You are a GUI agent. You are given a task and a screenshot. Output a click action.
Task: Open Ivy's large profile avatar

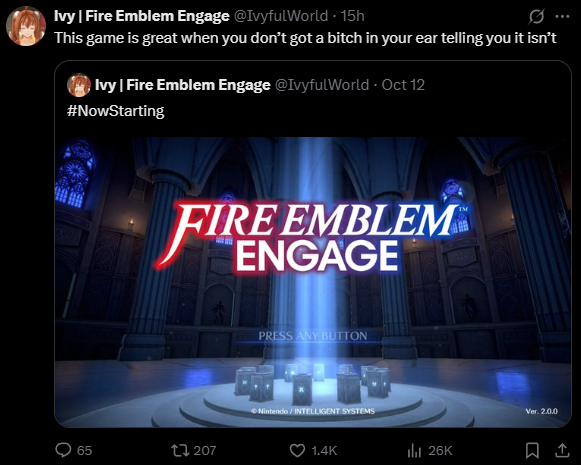tap(26, 26)
